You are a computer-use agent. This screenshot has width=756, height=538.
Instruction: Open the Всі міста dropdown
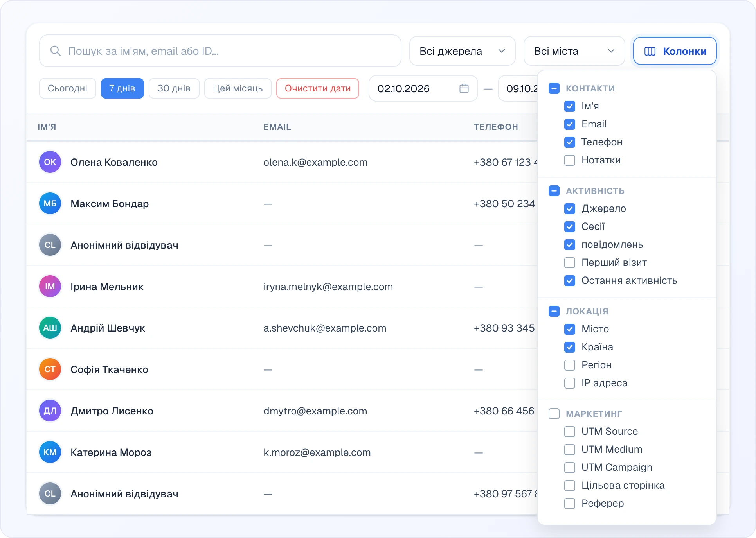pyautogui.click(x=574, y=51)
